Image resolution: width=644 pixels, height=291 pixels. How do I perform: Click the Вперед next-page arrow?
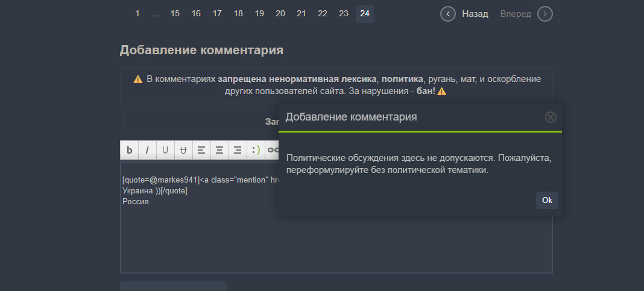(545, 14)
